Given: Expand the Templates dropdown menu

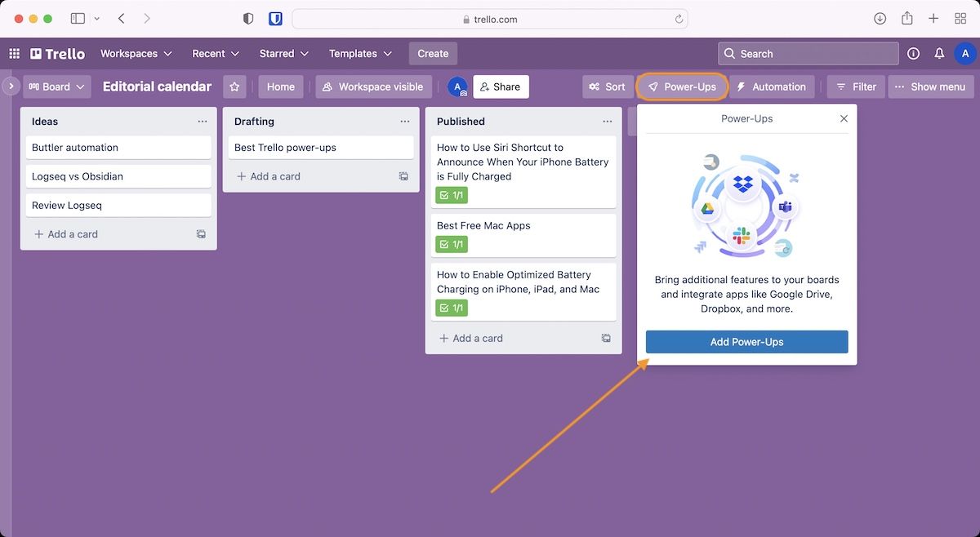Looking at the screenshot, I should click(x=360, y=54).
